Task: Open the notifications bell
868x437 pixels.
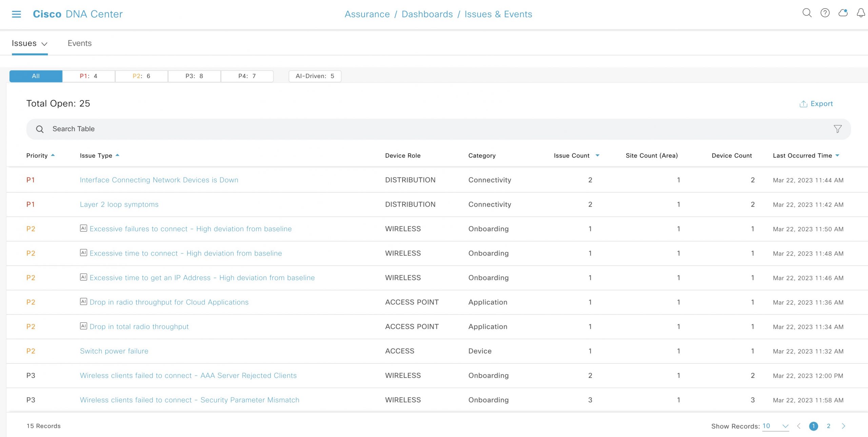Action: click(860, 14)
